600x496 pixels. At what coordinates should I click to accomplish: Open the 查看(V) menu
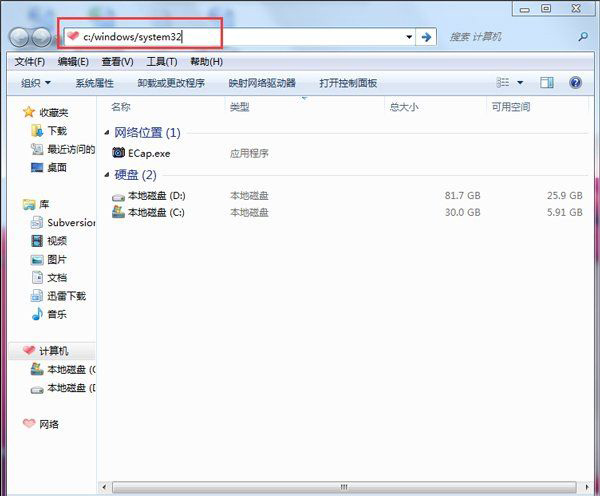117,62
